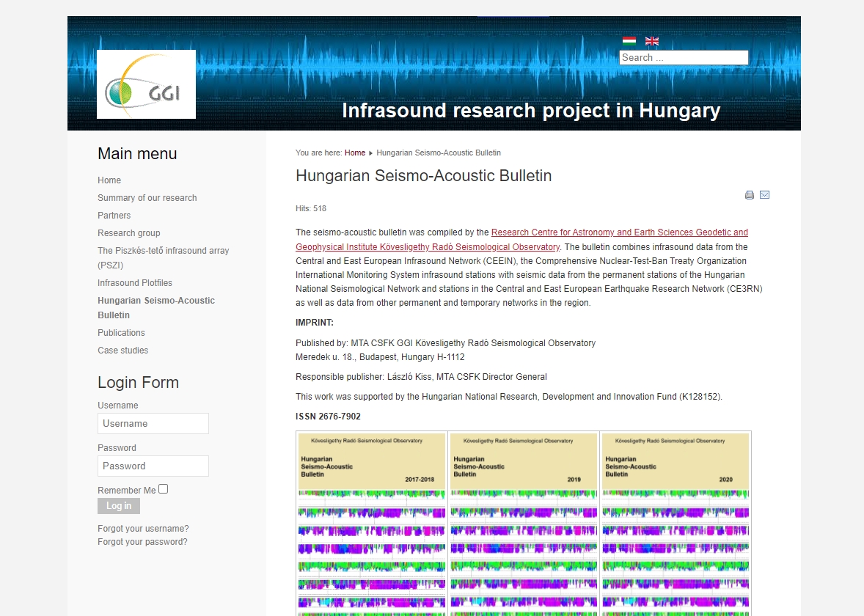
Task: Email this article via the envelope icon
Action: click(x=765, y=194)
